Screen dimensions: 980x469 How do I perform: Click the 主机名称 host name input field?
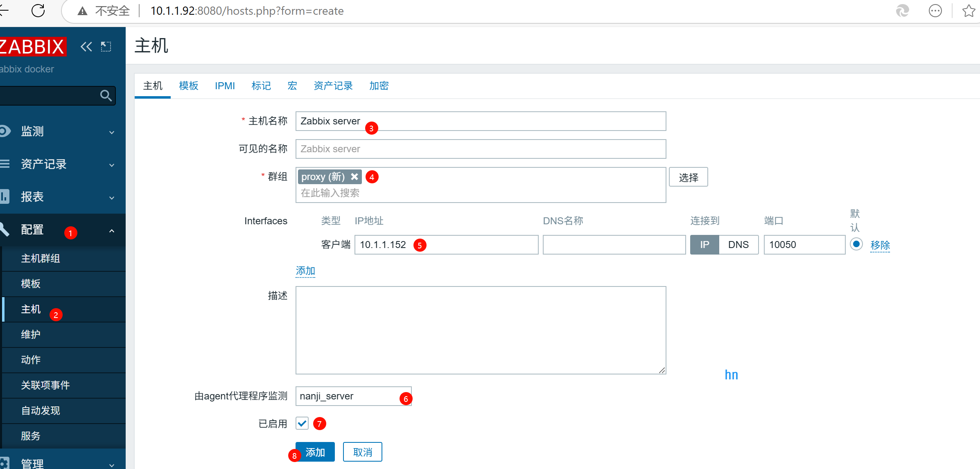(x=491, y=121)
